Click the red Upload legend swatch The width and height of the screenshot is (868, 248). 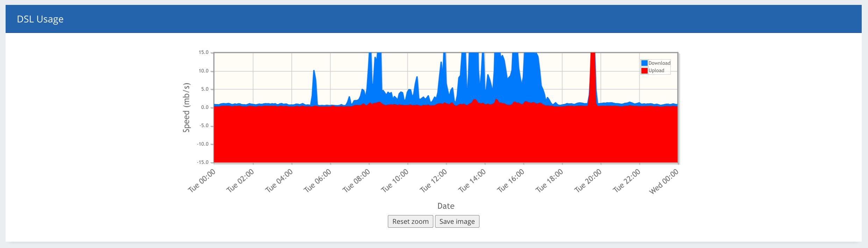(645, 70)
